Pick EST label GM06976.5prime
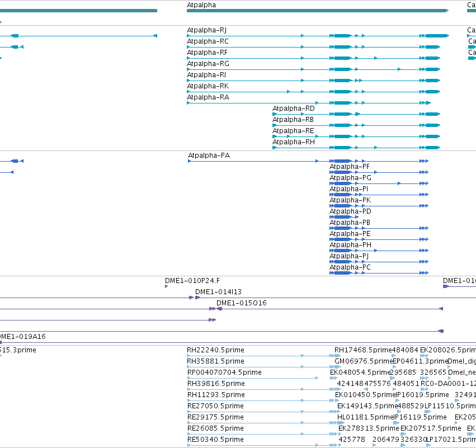Image resolution: width=476 pixels, height=448 pixels. click(364, 362)
